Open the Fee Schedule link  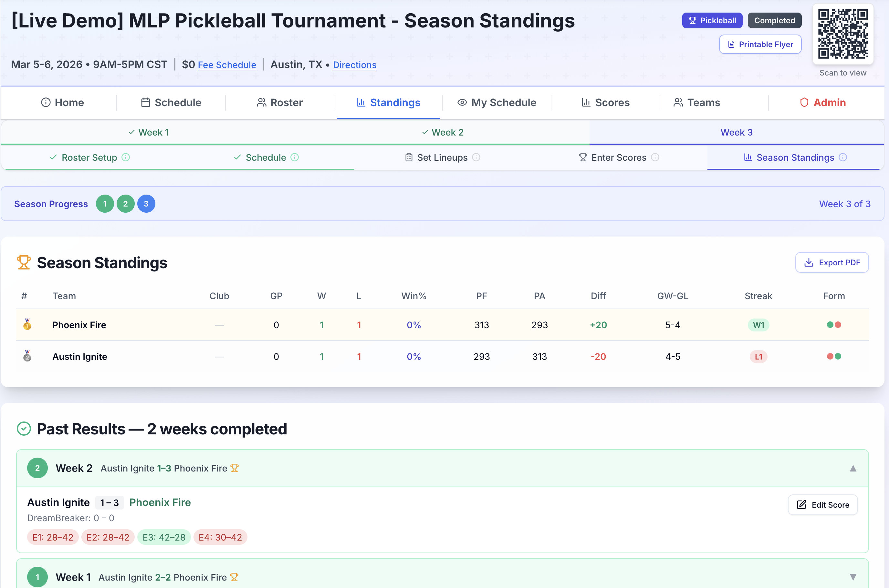[227, 65]
